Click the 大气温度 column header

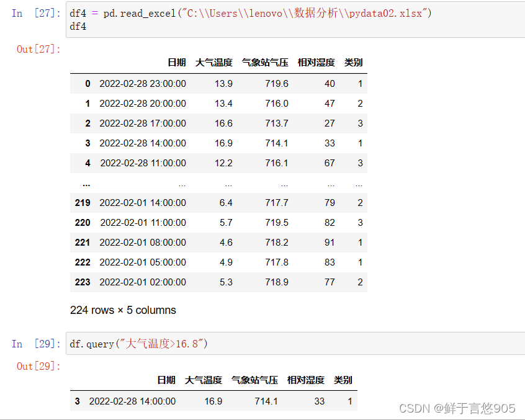(211, 62)
